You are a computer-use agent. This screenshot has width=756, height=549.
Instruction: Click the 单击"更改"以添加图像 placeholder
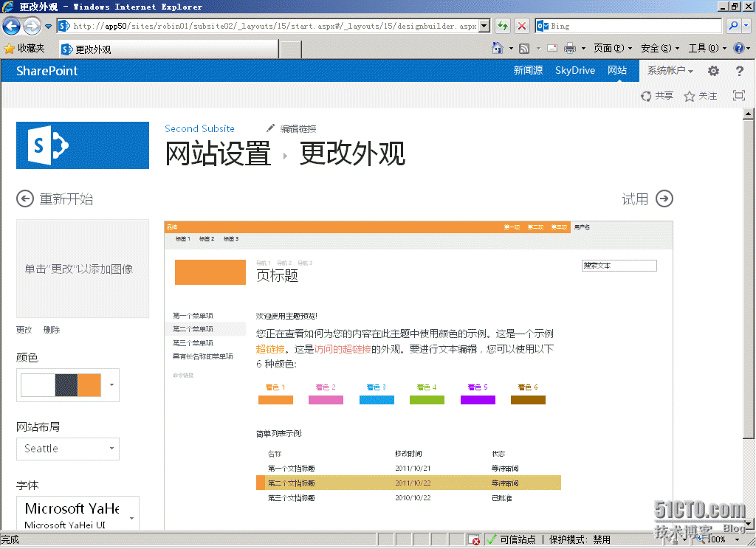[83, 269]
